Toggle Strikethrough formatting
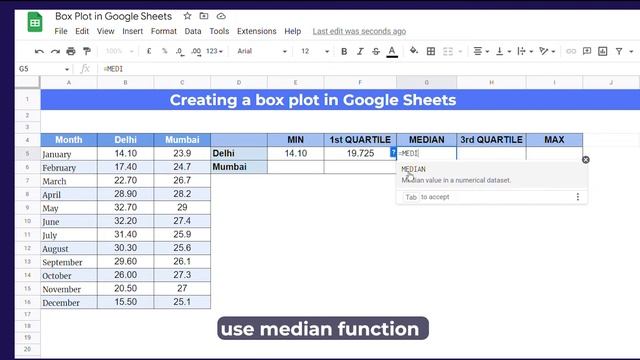The image size is (640, 360). click(x=376, y=51)
